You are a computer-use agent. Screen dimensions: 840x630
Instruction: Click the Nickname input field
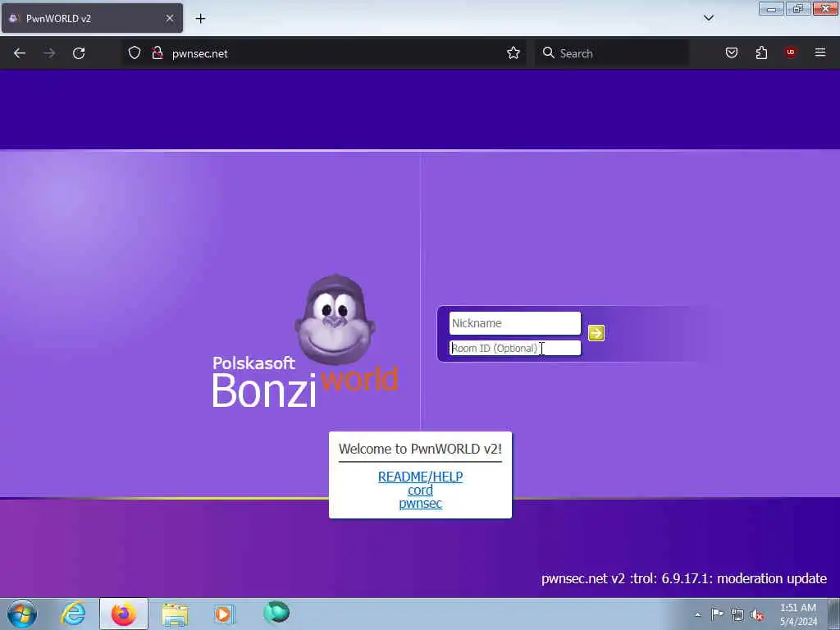515,323
